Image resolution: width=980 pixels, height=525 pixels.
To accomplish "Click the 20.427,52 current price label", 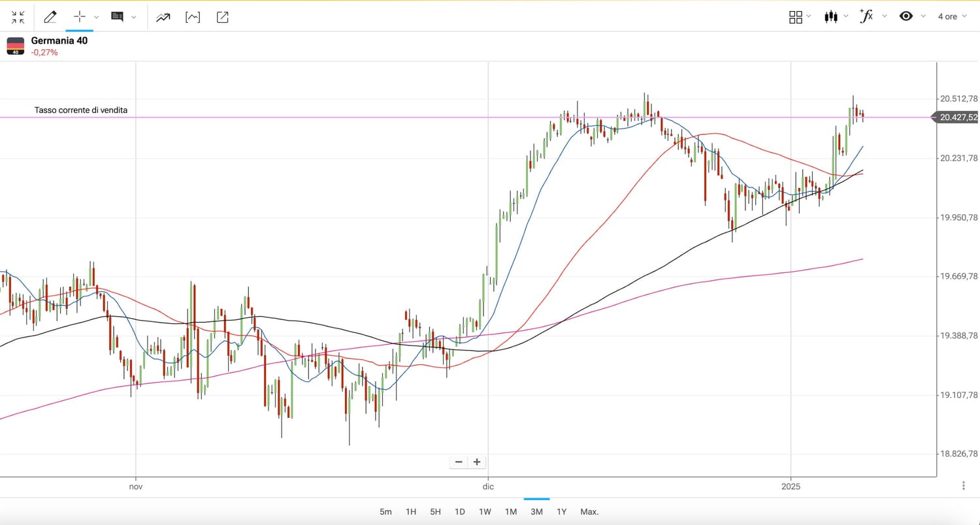I will click(x=958, y=118).
